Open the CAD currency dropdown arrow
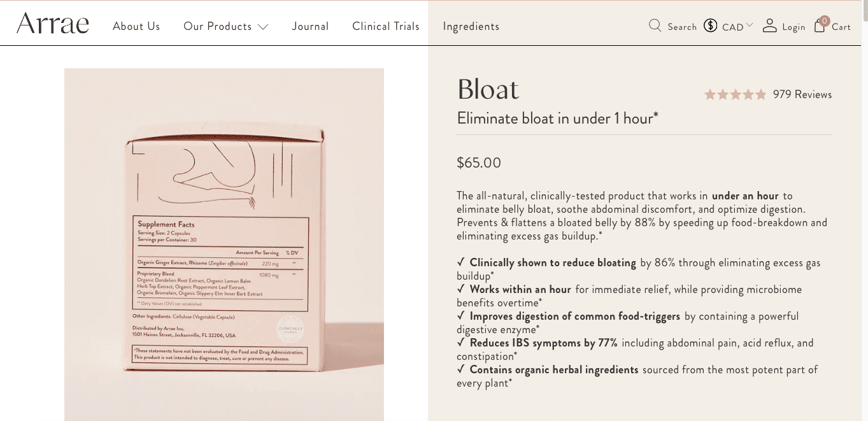 click(750, 25)
